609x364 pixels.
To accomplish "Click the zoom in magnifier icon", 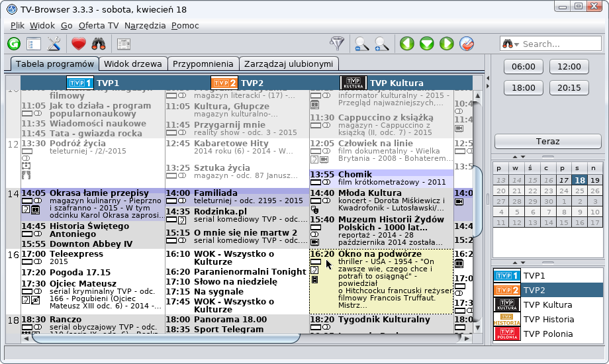I will click(x=382, y=44).
